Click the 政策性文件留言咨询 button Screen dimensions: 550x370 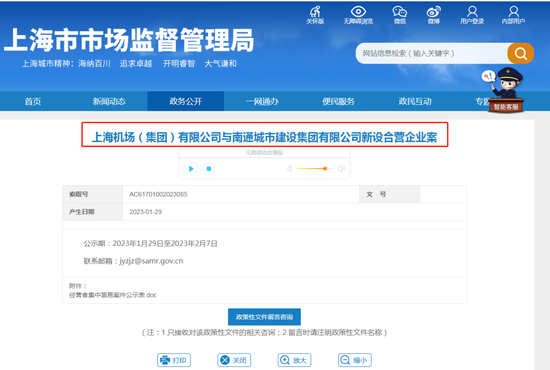click(264, 317)
